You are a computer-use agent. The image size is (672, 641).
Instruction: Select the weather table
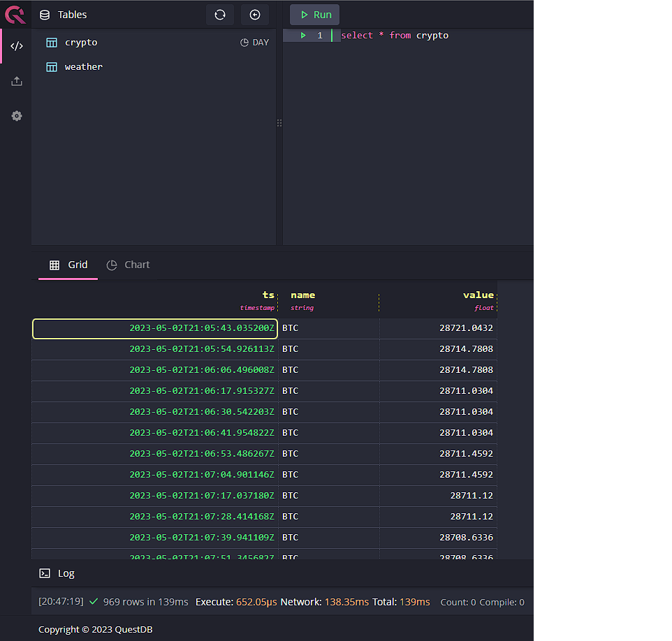coord(84,67)
